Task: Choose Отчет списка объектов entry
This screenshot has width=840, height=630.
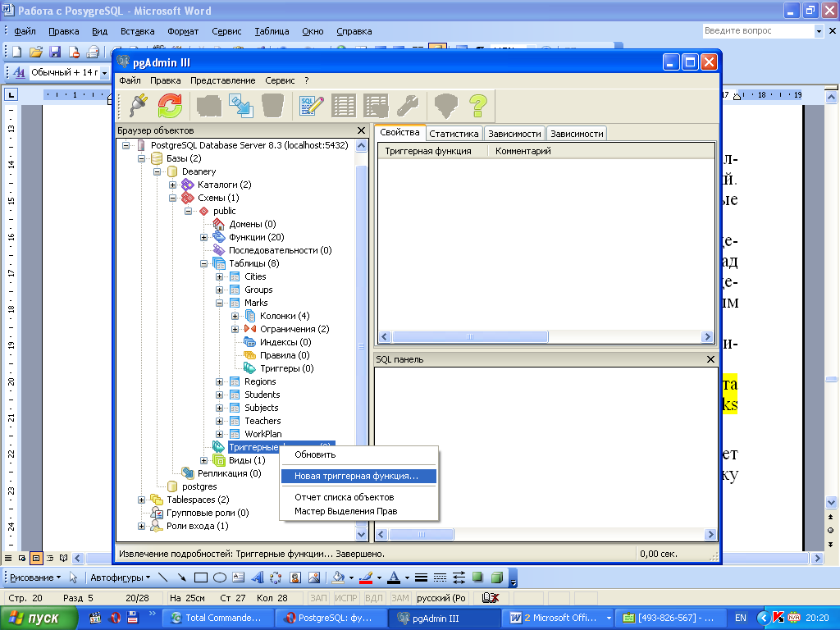Action: pos(358,497)
